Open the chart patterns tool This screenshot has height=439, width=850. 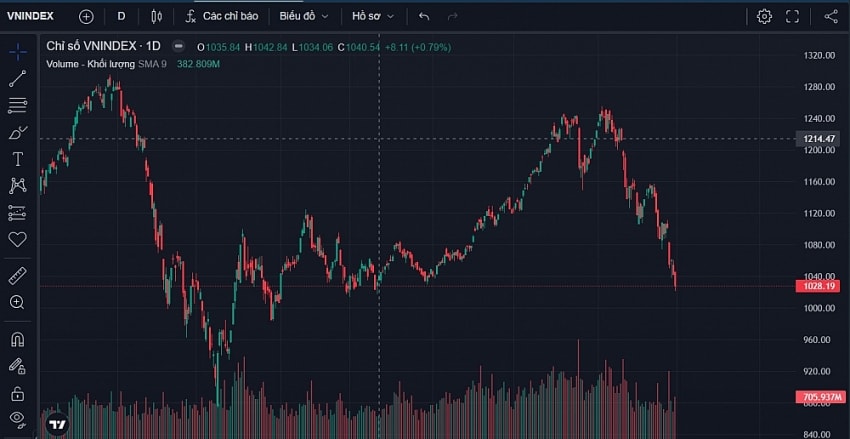[x=17, y=186]
